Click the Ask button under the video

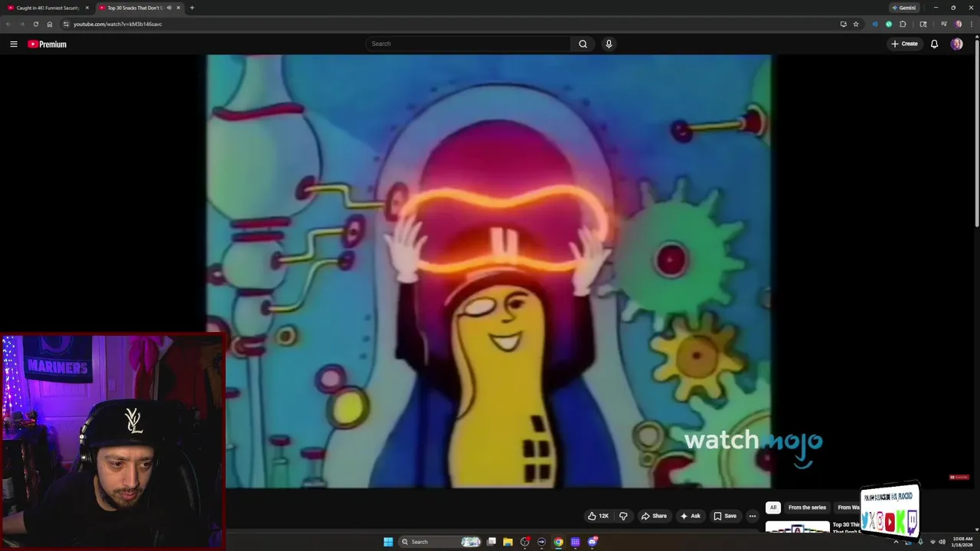pos(690,516)
